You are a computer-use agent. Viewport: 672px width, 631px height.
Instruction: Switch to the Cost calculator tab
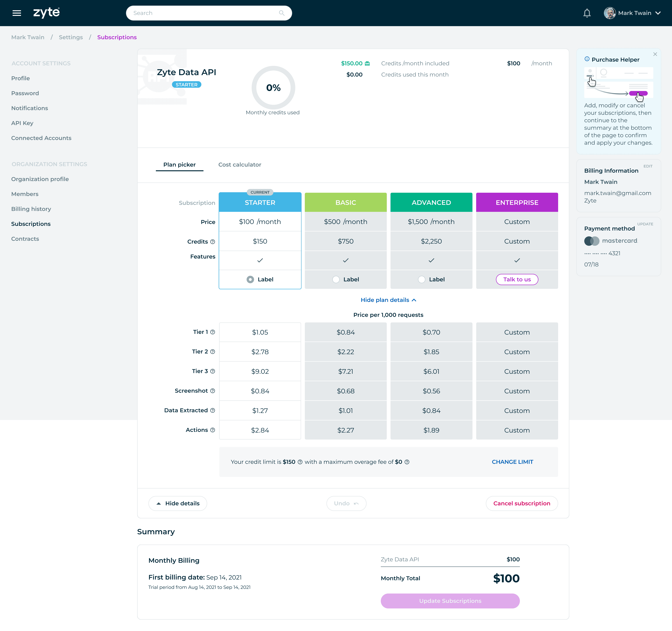coord(240,165)
